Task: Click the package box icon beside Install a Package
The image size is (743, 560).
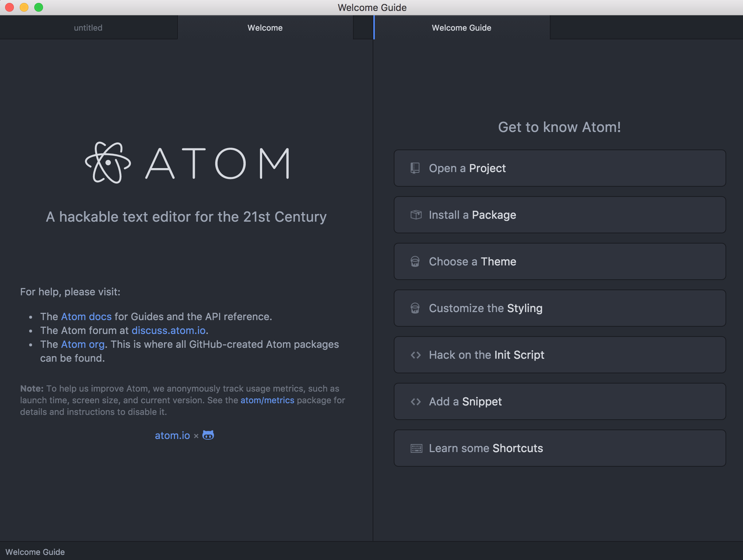Action: (x=416, y=215)
